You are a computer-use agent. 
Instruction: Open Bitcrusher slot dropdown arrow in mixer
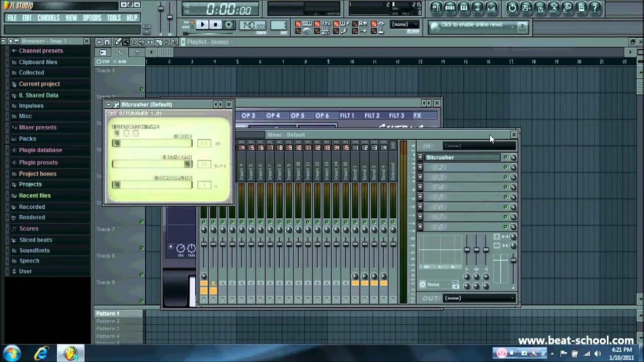point(420,157)
